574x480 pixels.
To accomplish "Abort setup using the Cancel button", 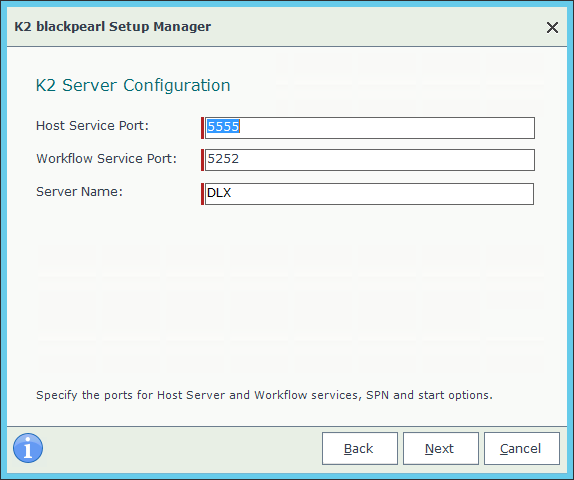I will coord(522,449).
